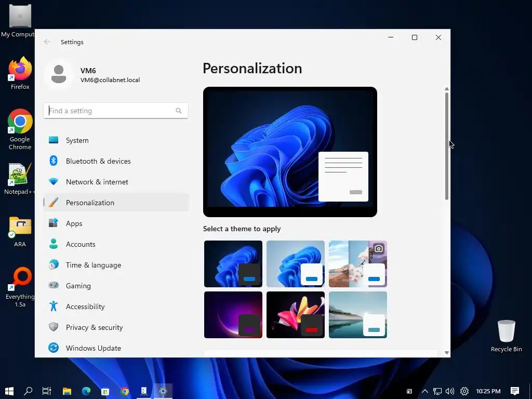
Task: Open the volume tray icon
Action: tap(450, 391)
